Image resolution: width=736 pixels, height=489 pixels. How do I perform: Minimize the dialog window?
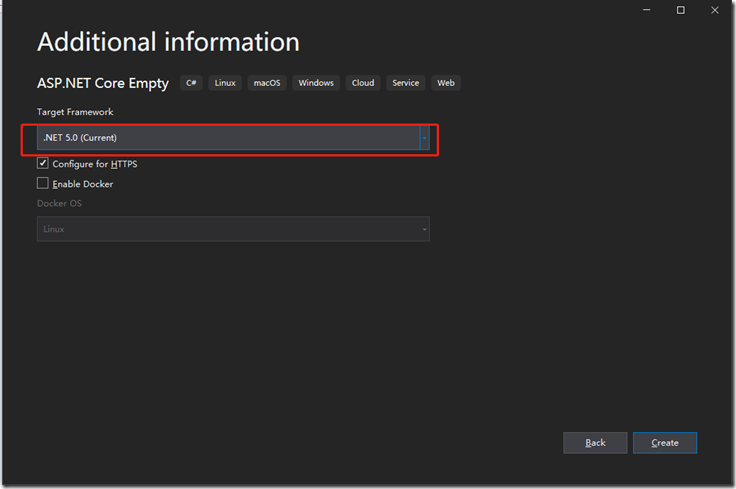[x=646, y=10]
